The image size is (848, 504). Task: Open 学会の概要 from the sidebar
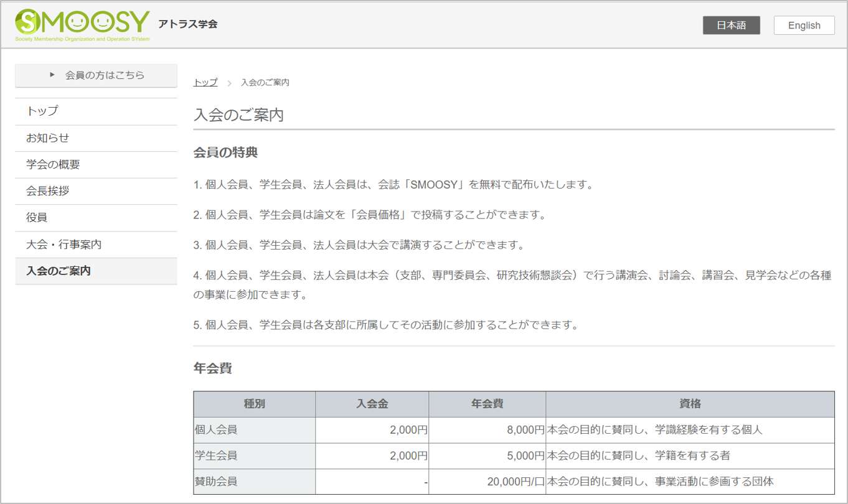pos(53,165)
